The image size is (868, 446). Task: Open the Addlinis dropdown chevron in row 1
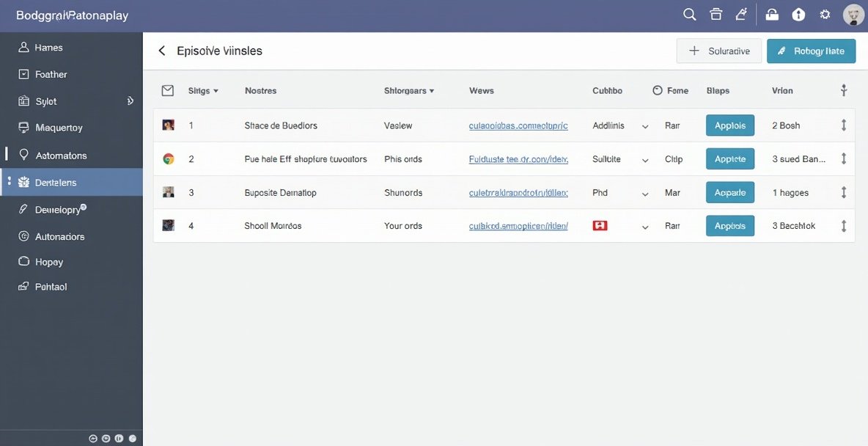[645, 126]
